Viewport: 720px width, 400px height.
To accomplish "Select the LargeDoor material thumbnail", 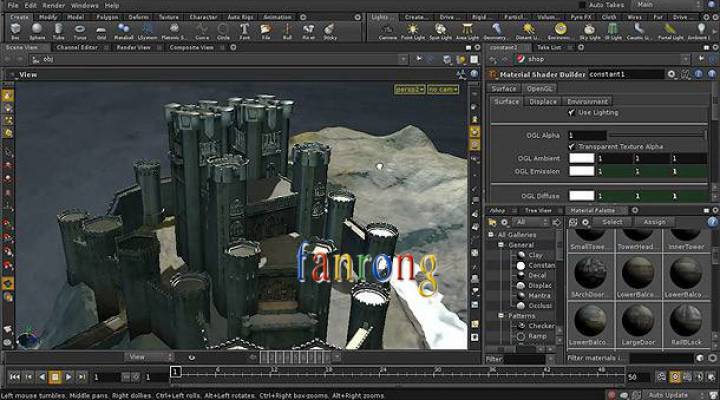I will [637, 320].
